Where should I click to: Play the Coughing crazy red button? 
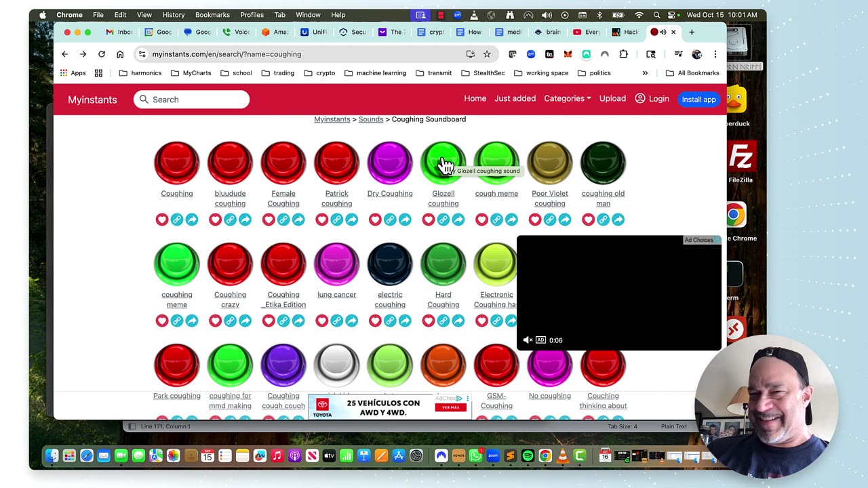click(230, 264)
